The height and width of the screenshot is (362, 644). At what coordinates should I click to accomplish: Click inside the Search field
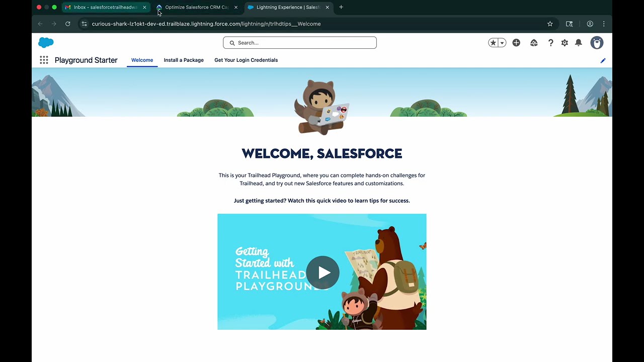click(300, 43)
